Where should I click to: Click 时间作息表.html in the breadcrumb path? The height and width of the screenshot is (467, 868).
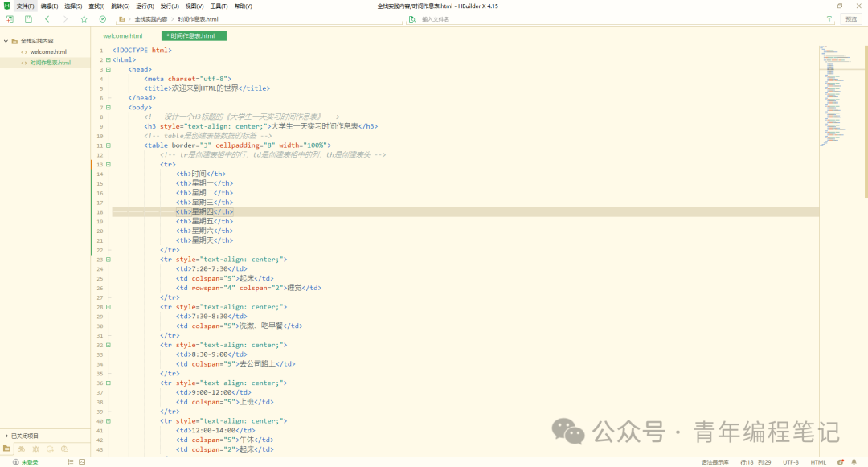198,19
